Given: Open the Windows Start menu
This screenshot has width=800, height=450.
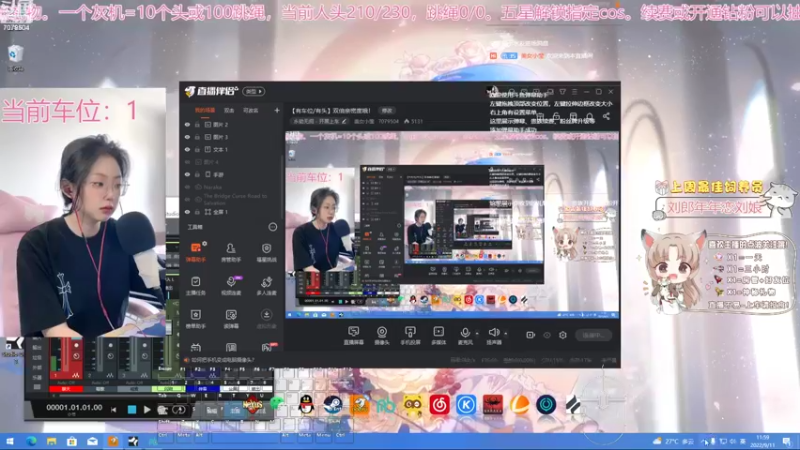Looking at the screenshot, I should 10,441.
